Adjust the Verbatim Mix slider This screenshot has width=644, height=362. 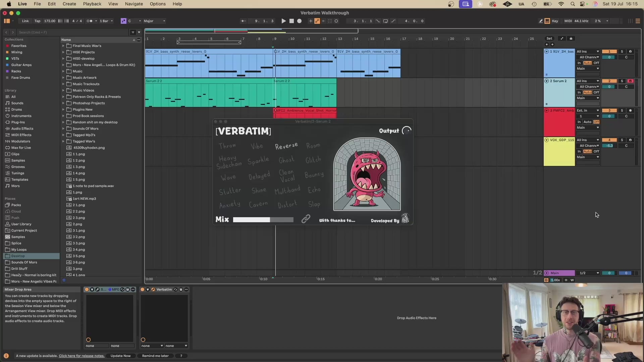coord(263,220)
